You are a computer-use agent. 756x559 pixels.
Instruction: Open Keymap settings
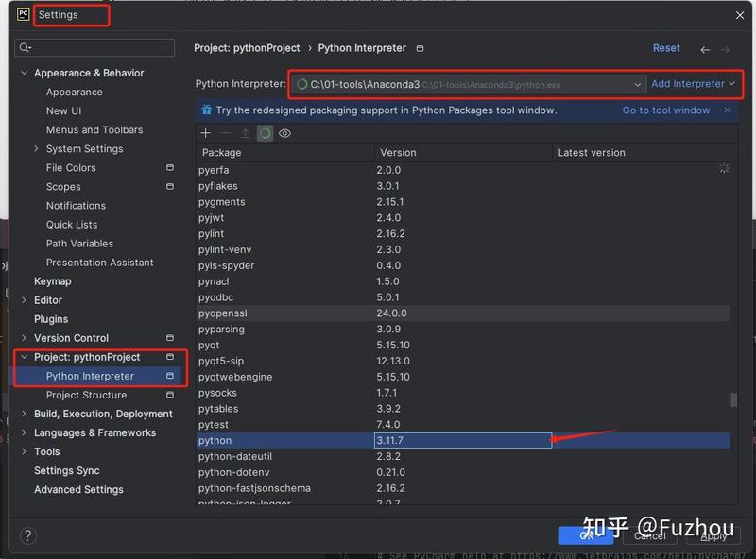pyautogui.click(x=53, y=281)
